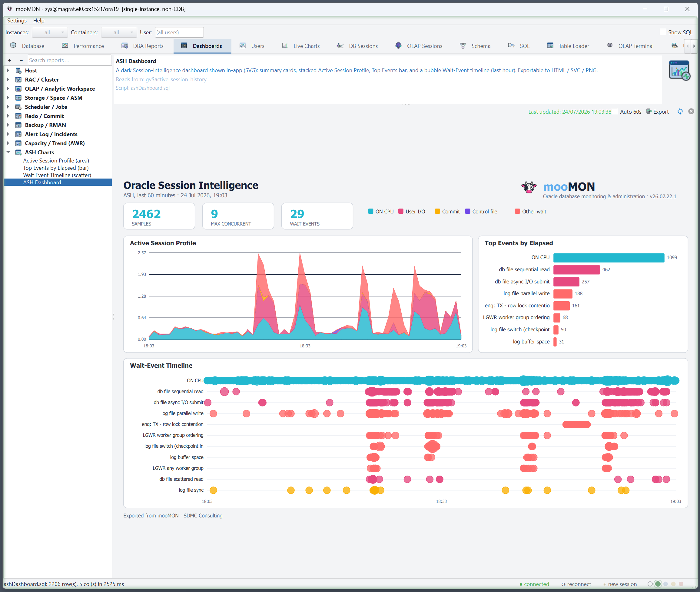Click the OLAP / Analytic Workspace folder icon
The image size is (700, 592).
click(x=19, y=89)
